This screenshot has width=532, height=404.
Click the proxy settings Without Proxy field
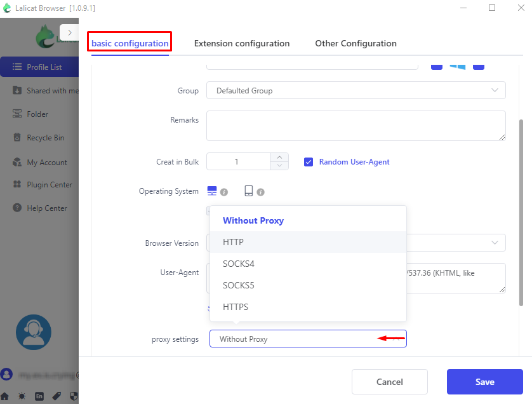(x=308, y=339)
